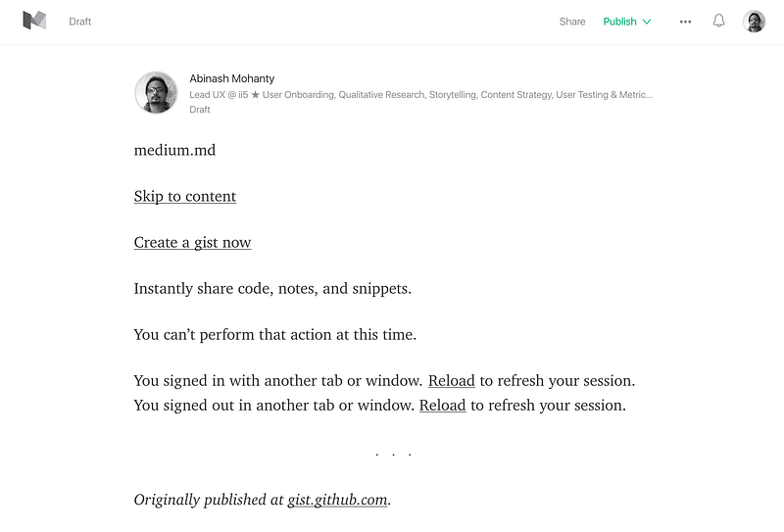
Task: Click the Medium logo icon
Action: point(34,21)
